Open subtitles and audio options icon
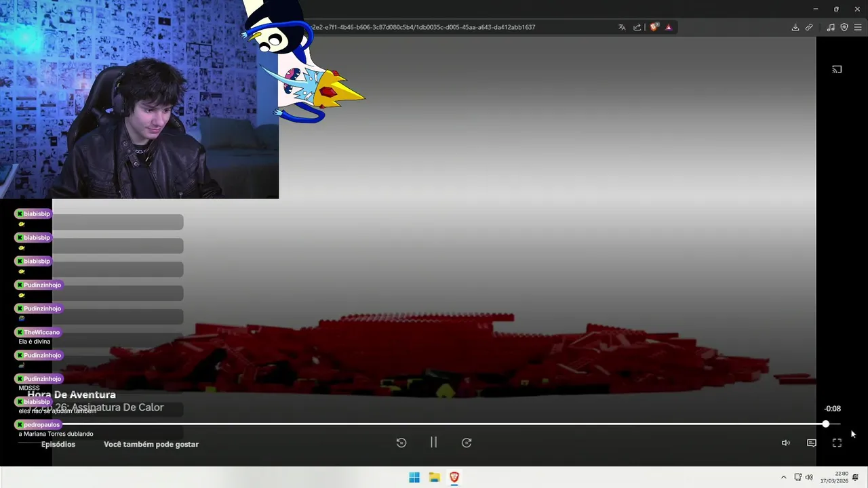The width and height of the screenshot is (868, 488). point(811,443)
